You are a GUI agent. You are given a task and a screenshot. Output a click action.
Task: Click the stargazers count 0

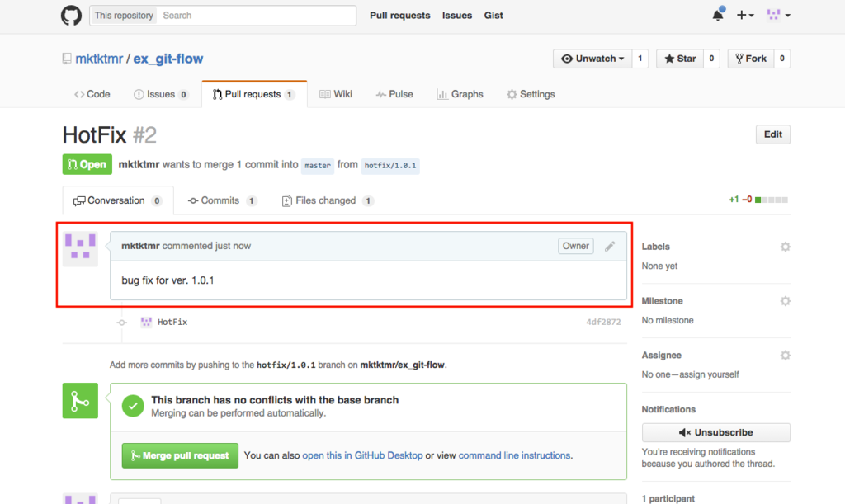(x=711, y=59)
